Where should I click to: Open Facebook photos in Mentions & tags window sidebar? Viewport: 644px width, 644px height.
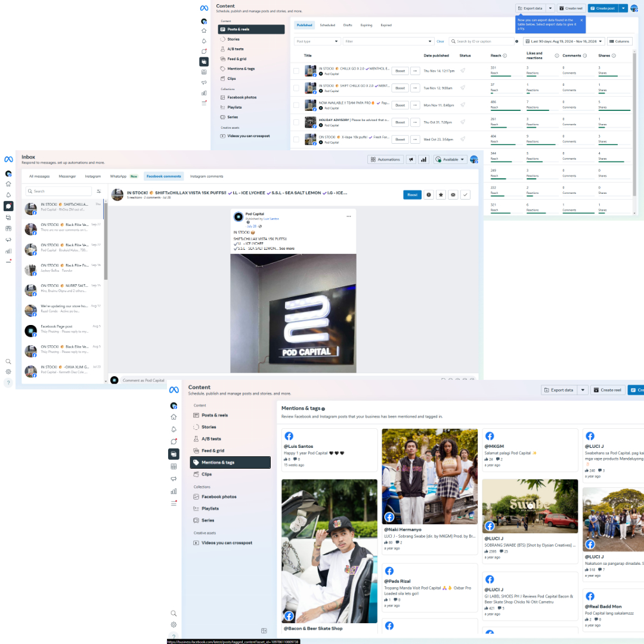(230, 497)
